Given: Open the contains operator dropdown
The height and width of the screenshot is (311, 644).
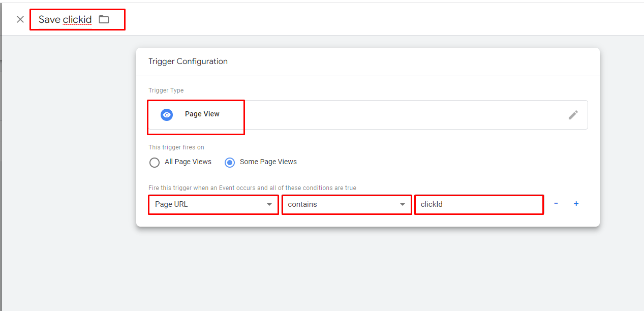Looking at the screenshot, I should click(x=347, y=204).
